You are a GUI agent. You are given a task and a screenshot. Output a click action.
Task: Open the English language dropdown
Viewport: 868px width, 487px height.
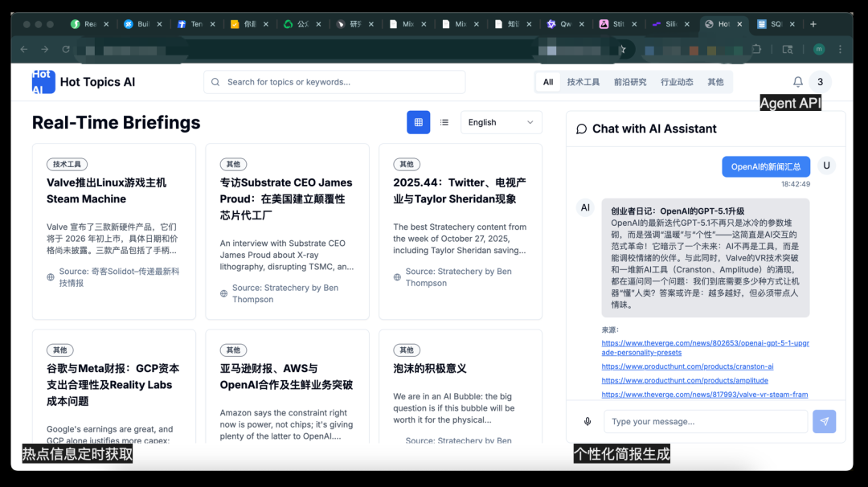tap(501, 122)
